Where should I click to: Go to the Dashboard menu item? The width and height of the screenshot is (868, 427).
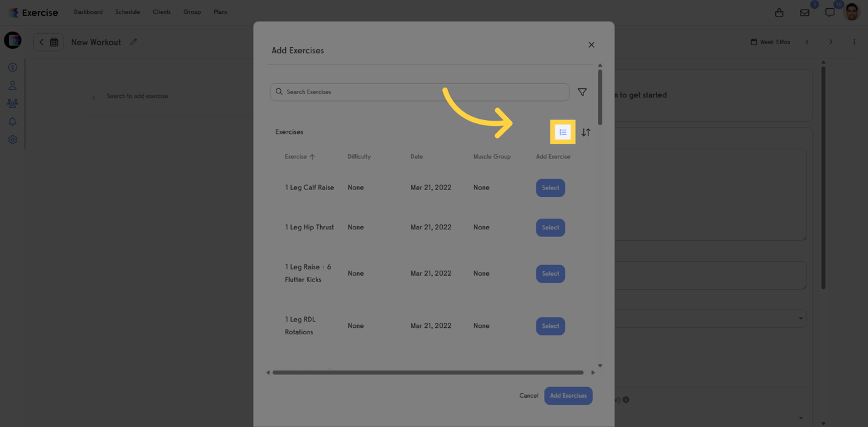tap(88, 11)
